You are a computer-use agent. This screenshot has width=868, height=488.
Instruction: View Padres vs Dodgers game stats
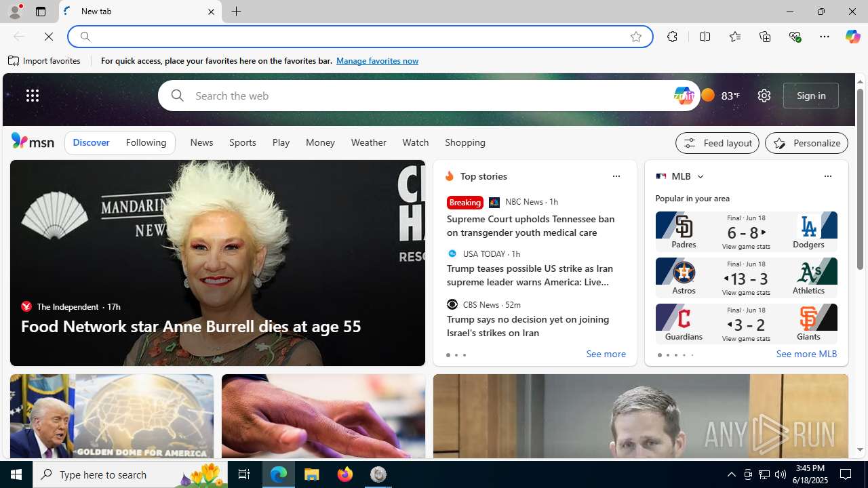pos(746,232)
